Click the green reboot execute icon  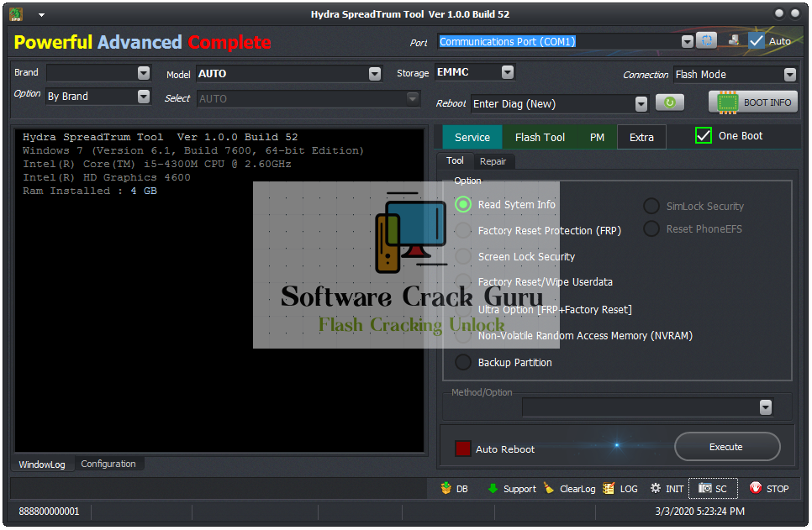click(670, 102)
